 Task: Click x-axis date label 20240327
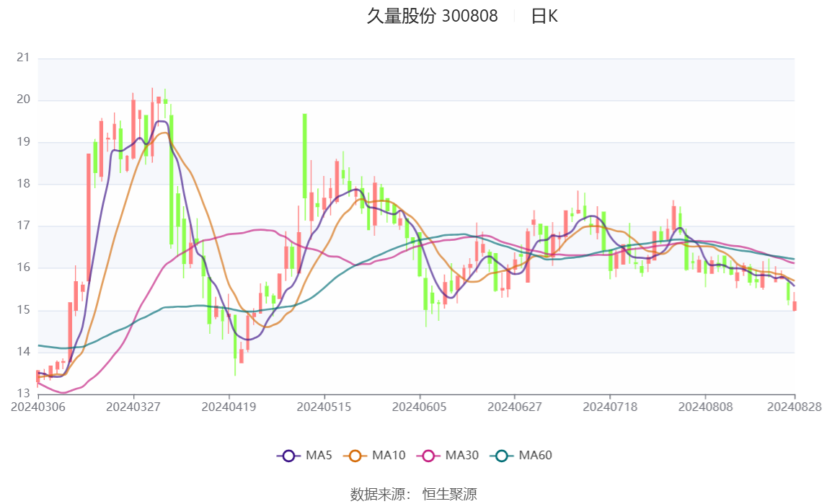click(x=133, y=407)
